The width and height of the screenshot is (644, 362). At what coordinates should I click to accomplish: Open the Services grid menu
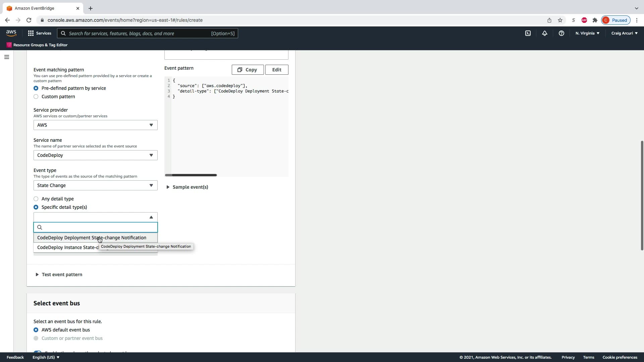(39, 33)
